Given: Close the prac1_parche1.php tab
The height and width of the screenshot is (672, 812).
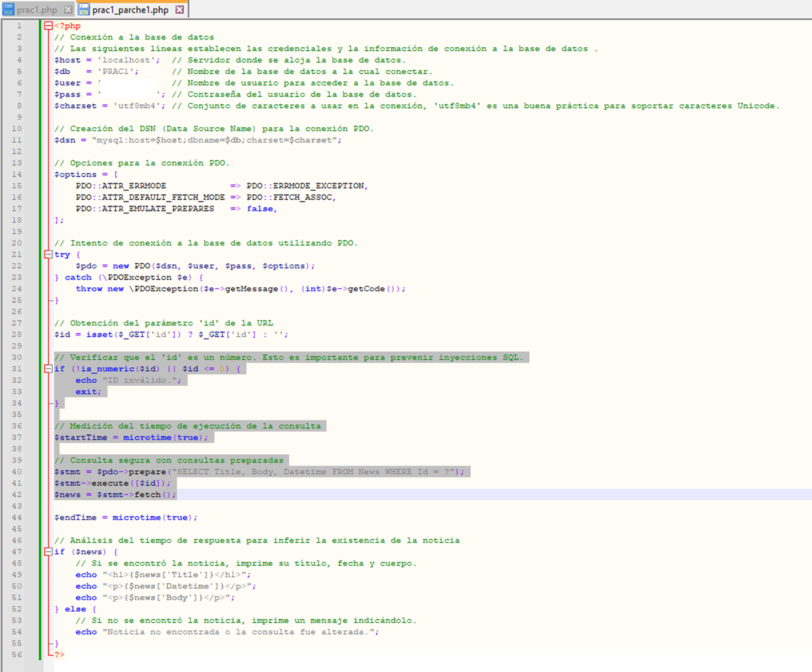Looking at the screenshot, I should coord(180,10).
